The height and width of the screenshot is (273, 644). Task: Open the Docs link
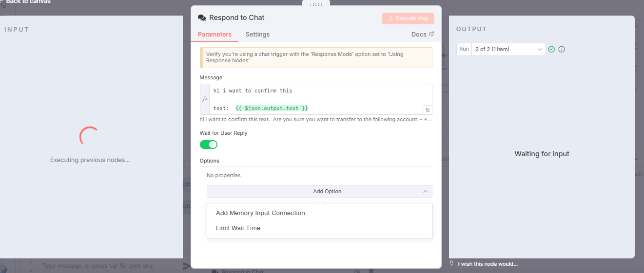tap(419, 35)
